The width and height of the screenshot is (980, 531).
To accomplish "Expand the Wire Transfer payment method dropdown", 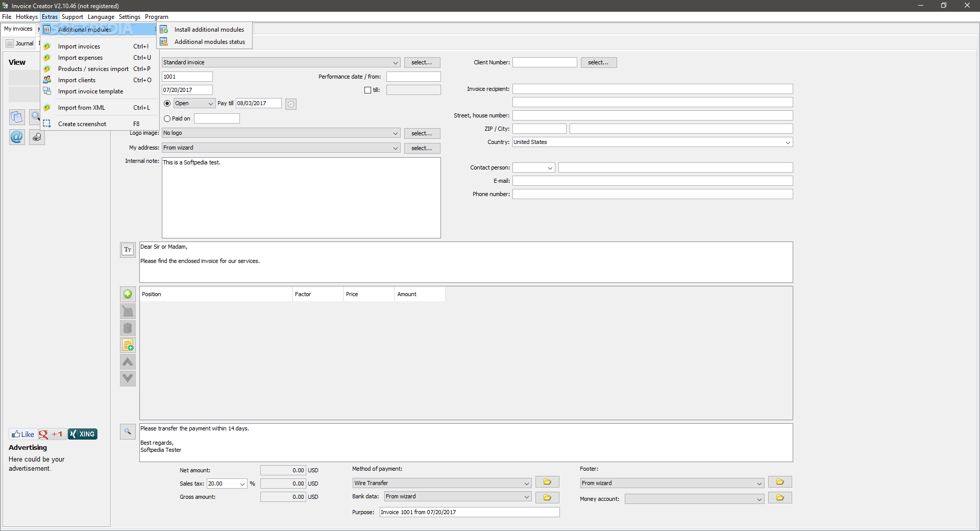I will pyautogui.click(x=527, y=484).
